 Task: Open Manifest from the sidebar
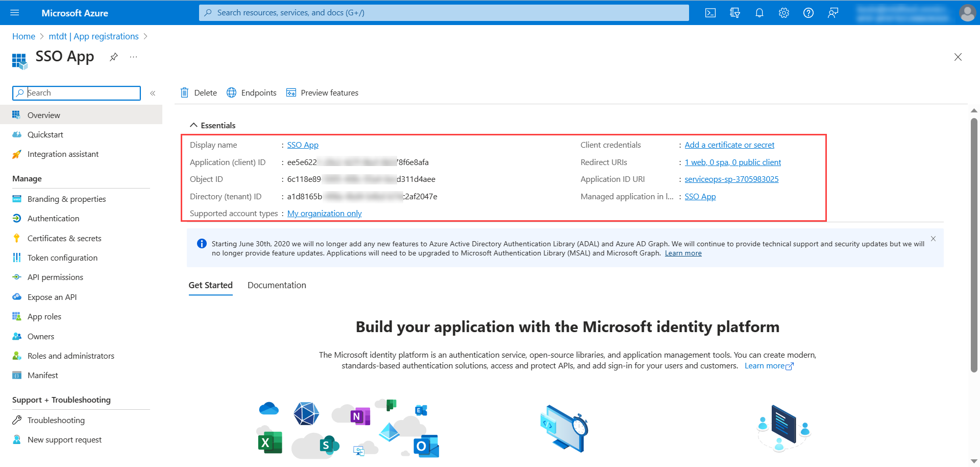42,375
